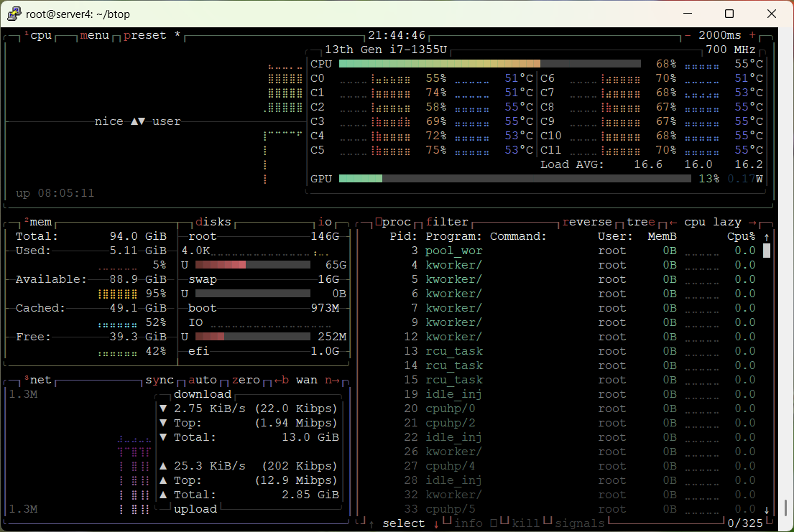
Task: Click the PuTTY icon in title bar
Action: click(14, 14)
